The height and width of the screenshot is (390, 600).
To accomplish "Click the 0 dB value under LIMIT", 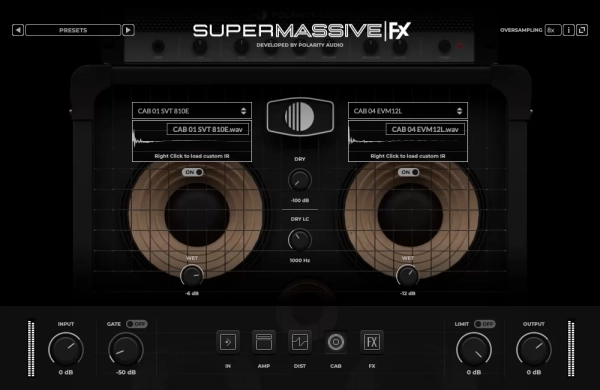I will pos(474,372).
